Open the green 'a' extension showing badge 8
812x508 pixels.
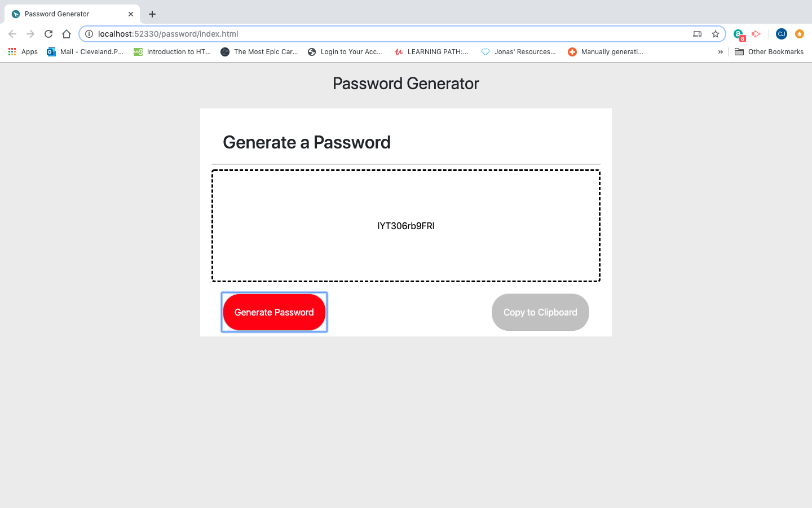pyautogui.click(x=738, y=34)
